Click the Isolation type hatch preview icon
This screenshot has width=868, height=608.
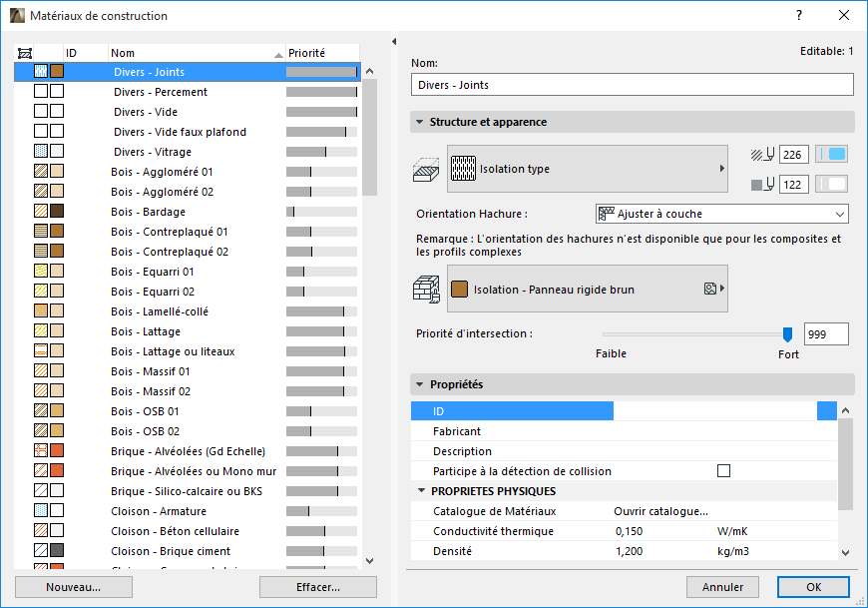click(463, 169)
